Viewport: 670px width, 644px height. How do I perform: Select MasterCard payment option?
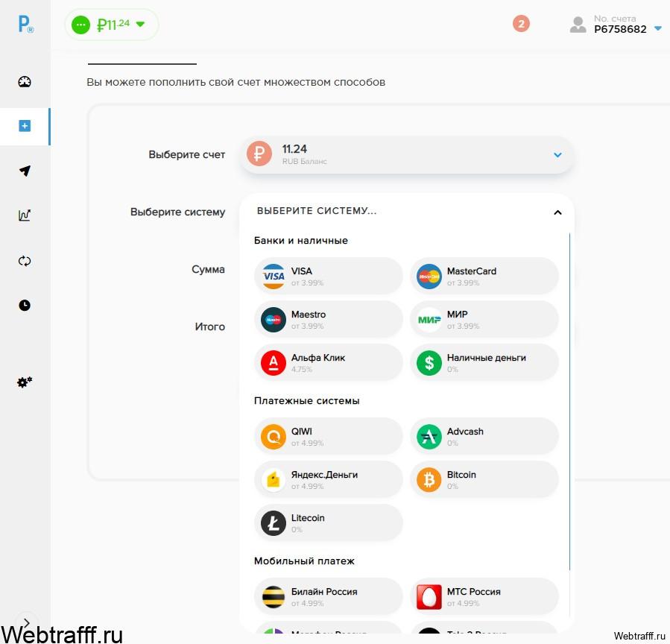484,276
